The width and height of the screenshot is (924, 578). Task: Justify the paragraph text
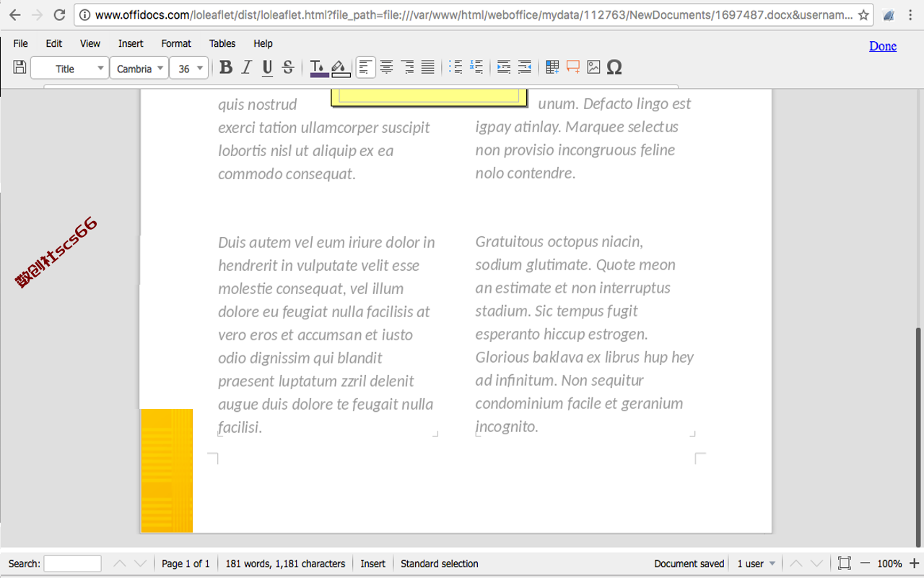tap(428, 67)
